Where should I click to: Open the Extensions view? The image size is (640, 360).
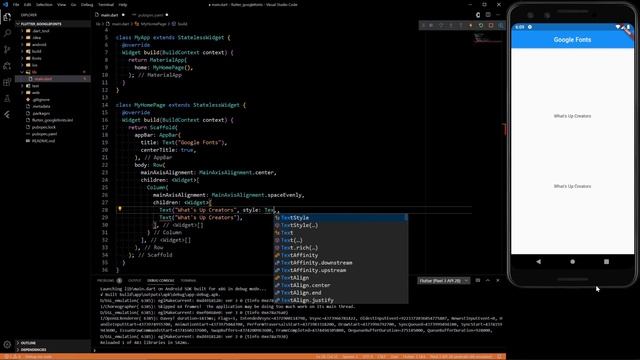click(7, 82)
